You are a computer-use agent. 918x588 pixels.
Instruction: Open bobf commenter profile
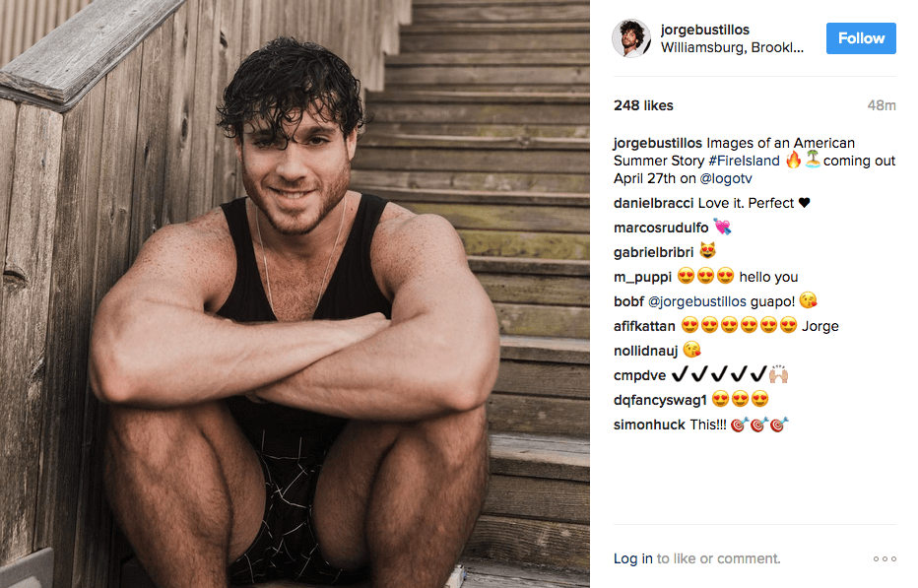click(628, 301)
